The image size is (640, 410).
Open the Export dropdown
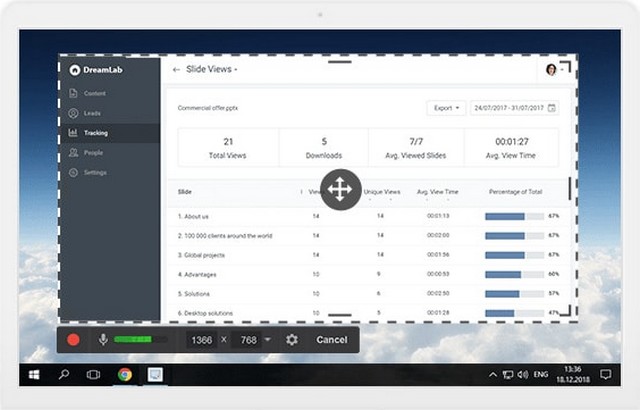(445, 108)
